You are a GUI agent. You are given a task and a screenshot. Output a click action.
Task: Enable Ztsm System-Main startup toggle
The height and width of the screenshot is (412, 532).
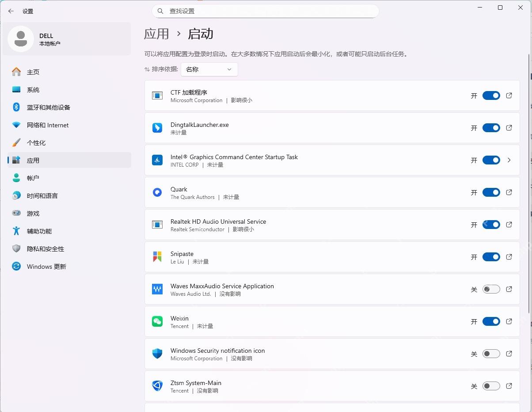coord(491,386)
